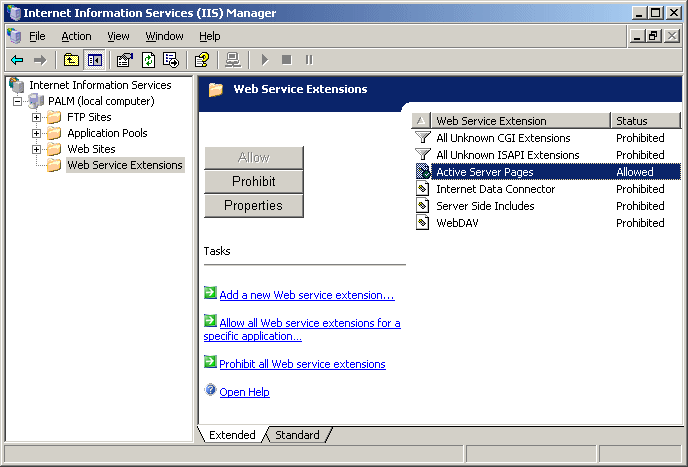
Task: Select Web Sites in the tree
Action: [91, 149]
